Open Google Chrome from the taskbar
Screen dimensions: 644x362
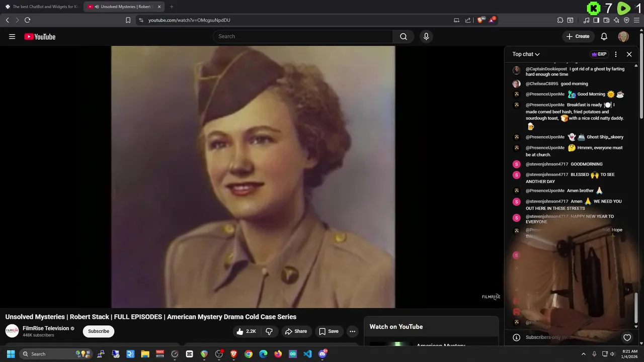click(249, 354)
